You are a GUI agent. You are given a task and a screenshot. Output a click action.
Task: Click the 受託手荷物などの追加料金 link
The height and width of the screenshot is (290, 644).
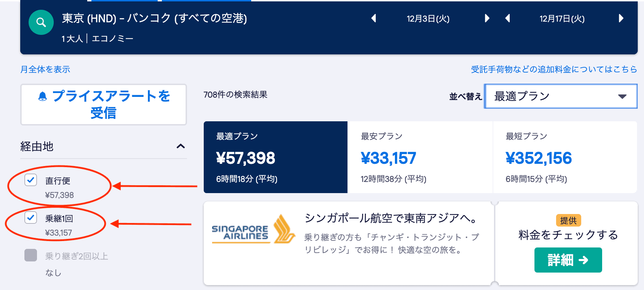(x=553, y=69)
